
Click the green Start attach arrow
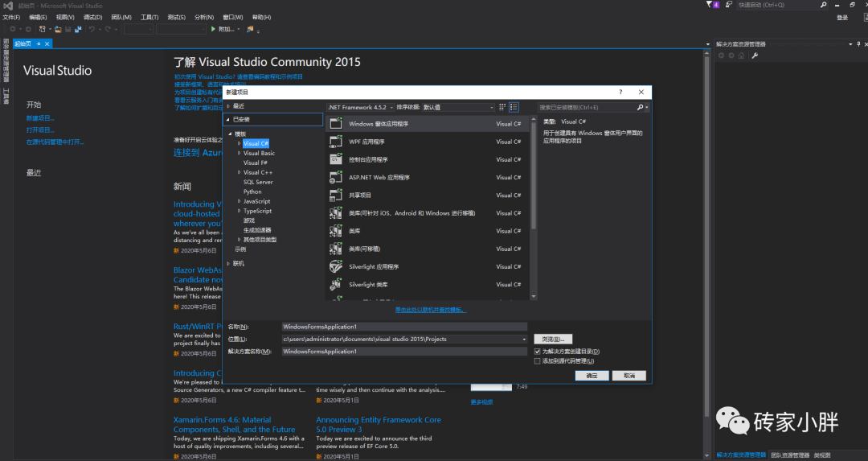point(213,29)
